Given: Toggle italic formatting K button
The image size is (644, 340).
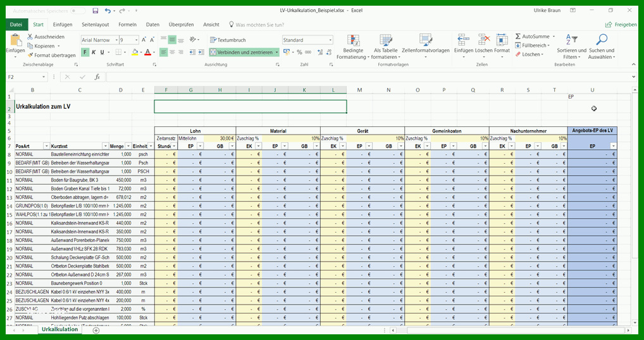Looking at the screenshot, I should [x=94, y=52].
